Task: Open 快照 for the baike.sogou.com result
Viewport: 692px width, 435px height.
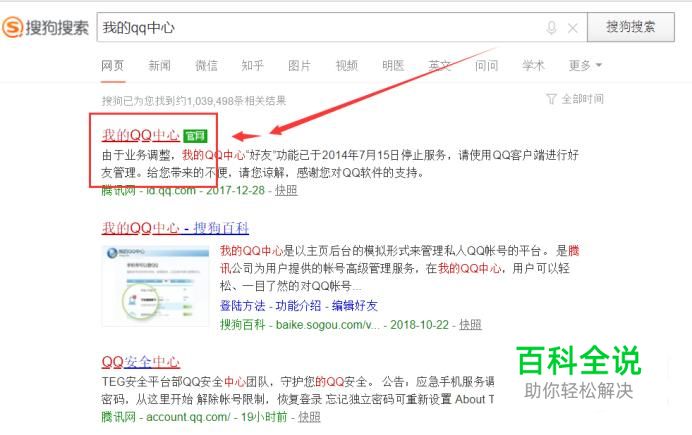Action: point(470,325)
